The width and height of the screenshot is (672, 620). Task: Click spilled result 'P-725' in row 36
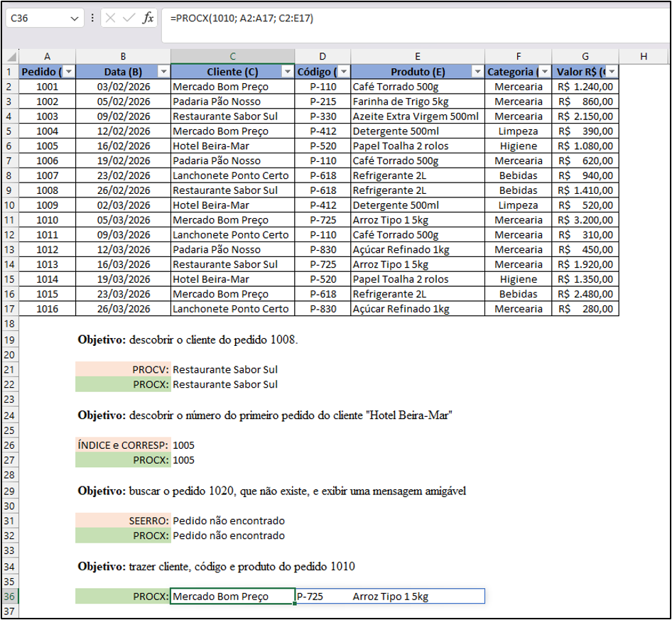[323, 597]
